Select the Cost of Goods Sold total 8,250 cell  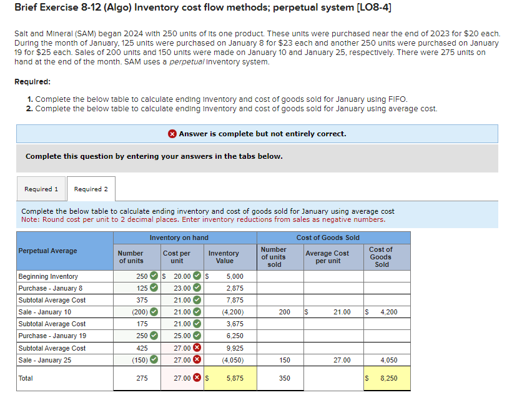click(390, 377)
